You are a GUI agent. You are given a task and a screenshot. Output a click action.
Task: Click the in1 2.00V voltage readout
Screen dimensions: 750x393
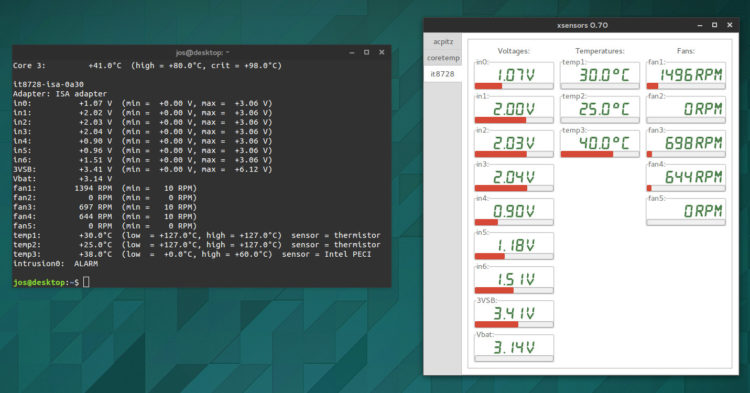pos(514,109)
